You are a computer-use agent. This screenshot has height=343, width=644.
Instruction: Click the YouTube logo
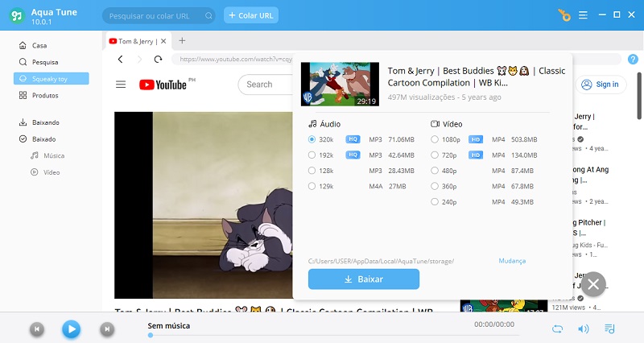[163, 85]
